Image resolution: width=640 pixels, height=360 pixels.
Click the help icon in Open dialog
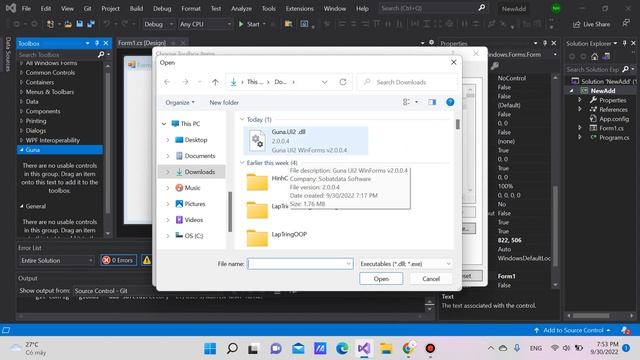(450, 102)
